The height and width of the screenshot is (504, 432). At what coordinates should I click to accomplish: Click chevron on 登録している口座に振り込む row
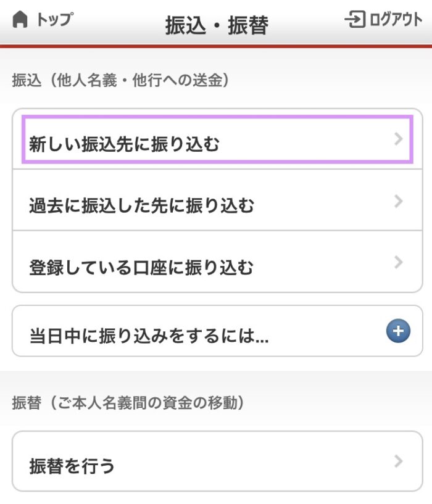coord(398,262)
